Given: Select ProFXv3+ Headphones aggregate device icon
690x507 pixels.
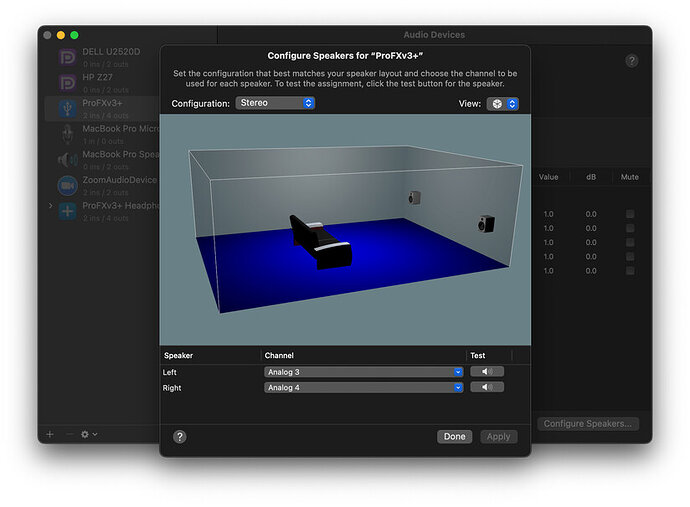Looking at the screenshot, I should click(x=67, y=211).
